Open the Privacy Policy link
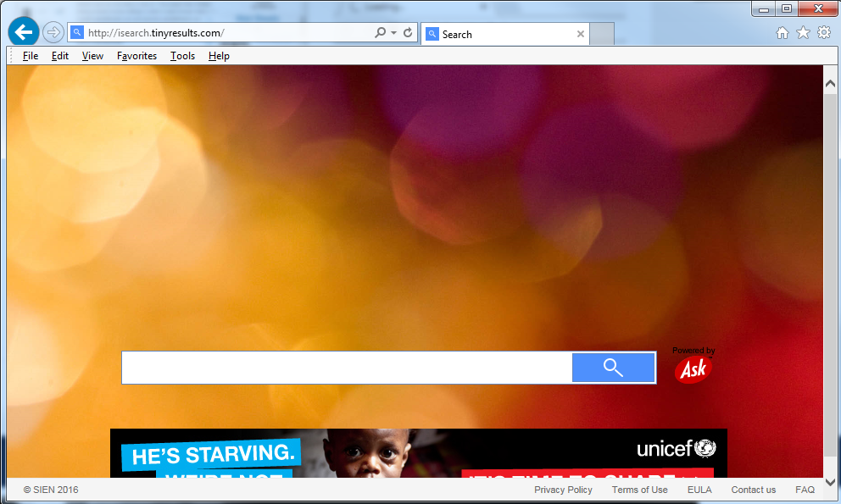Viewport: 841px width, 504px height. tap(563, 490)
